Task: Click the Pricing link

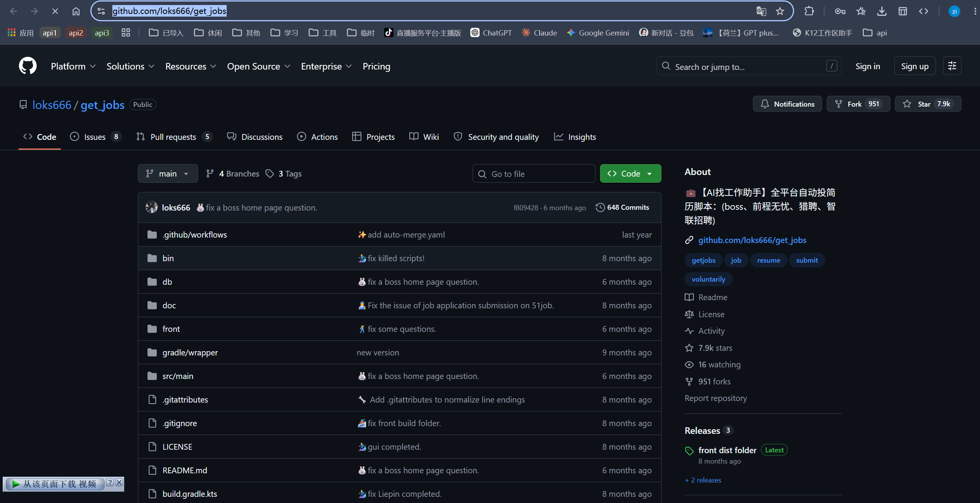Action: pyautogui.click(x=376, y=66)
